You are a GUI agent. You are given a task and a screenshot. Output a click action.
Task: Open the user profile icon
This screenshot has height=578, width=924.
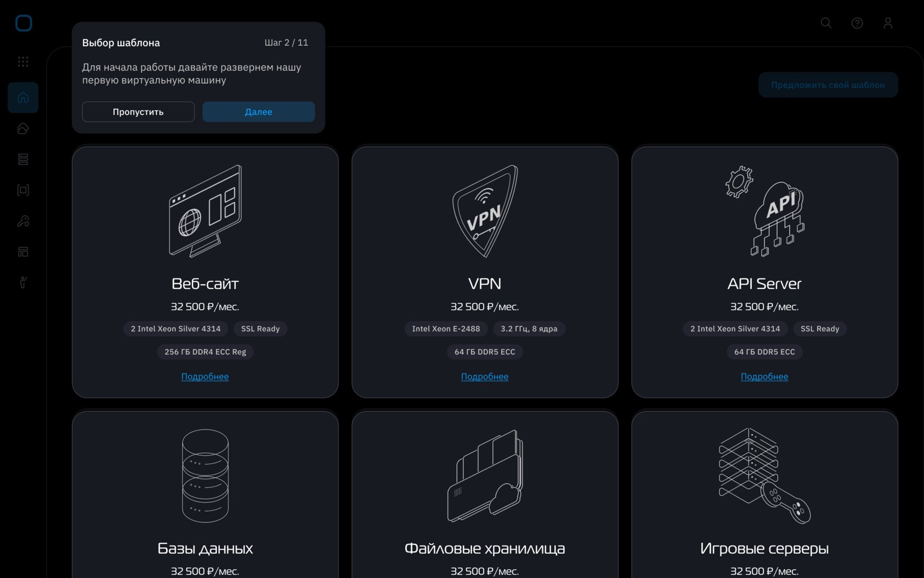point(888,23)
